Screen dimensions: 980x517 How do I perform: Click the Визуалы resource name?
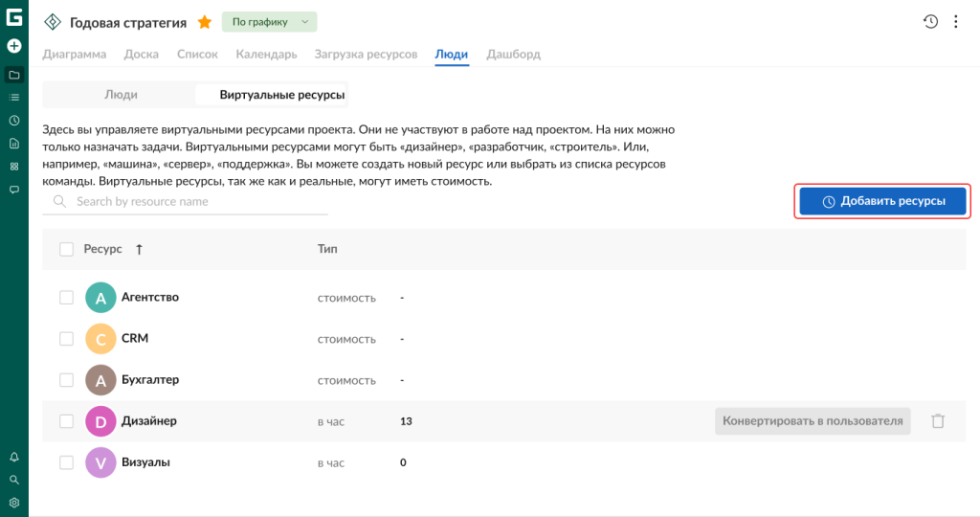click(145, 462)
